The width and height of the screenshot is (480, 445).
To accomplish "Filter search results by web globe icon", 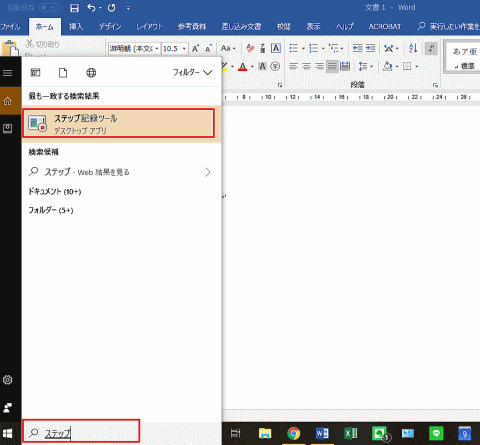I will (x=91, y=72).
